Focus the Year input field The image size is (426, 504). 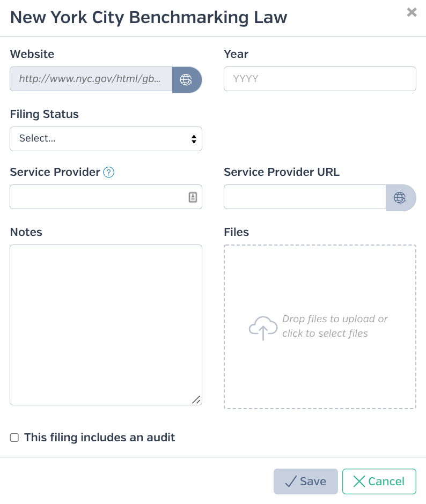click(320, 79)
